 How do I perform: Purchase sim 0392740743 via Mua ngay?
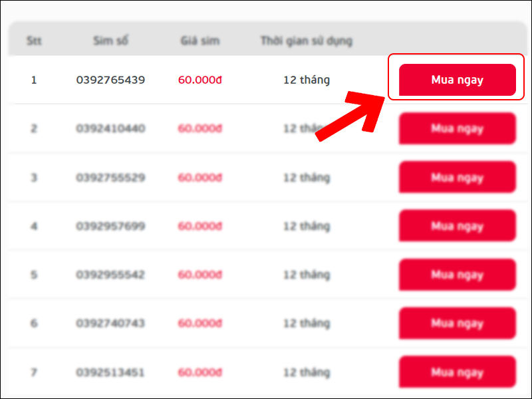pyautogui.click(x=458, y=323)
